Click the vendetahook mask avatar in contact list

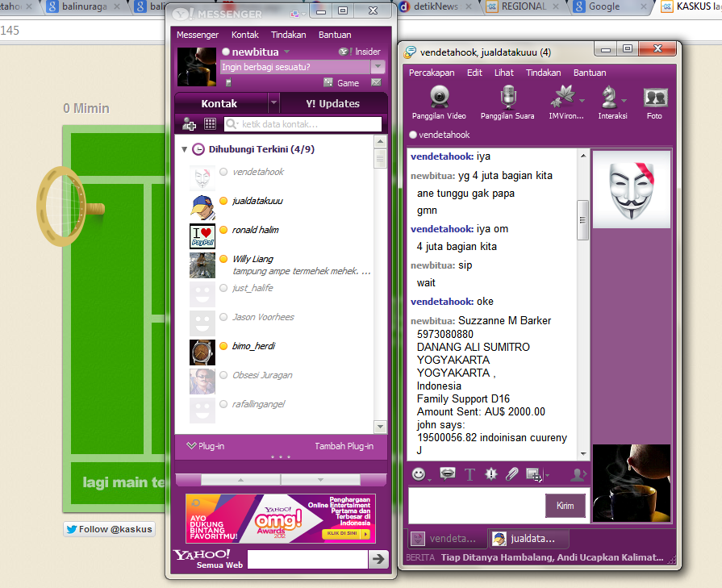pos(202,177)
